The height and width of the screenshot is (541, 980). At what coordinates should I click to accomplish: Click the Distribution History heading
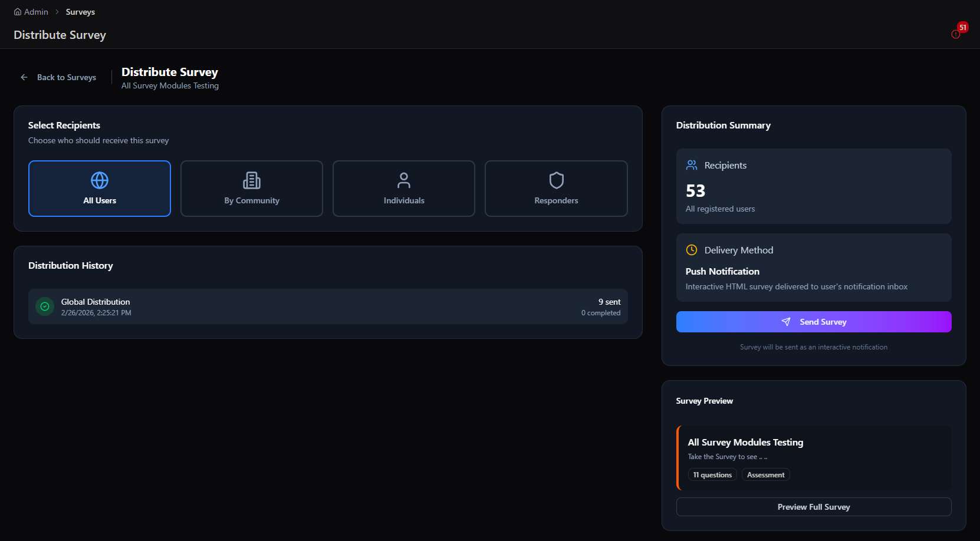71,265
